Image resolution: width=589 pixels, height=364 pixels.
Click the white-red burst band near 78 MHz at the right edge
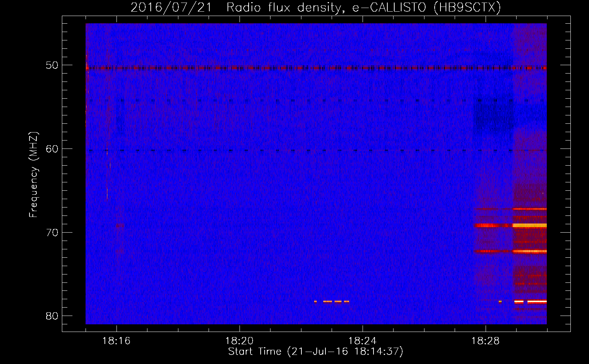click(x=530, y=302)
